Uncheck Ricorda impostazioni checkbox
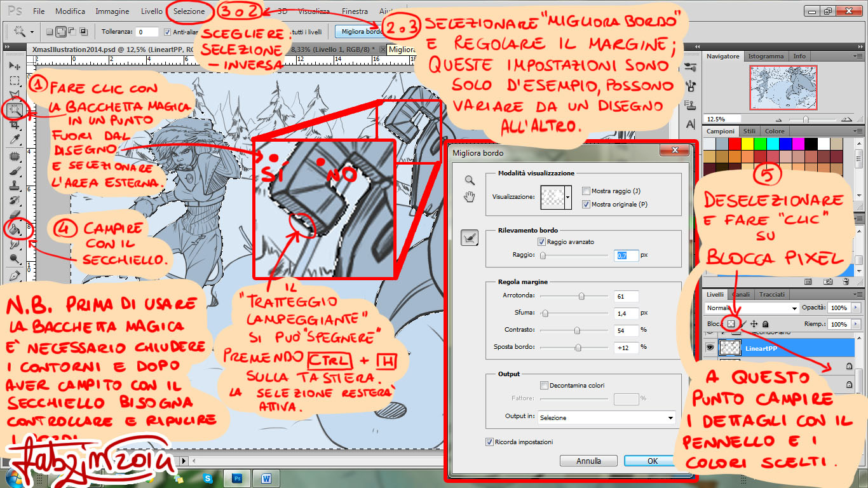 pos(489,442)
